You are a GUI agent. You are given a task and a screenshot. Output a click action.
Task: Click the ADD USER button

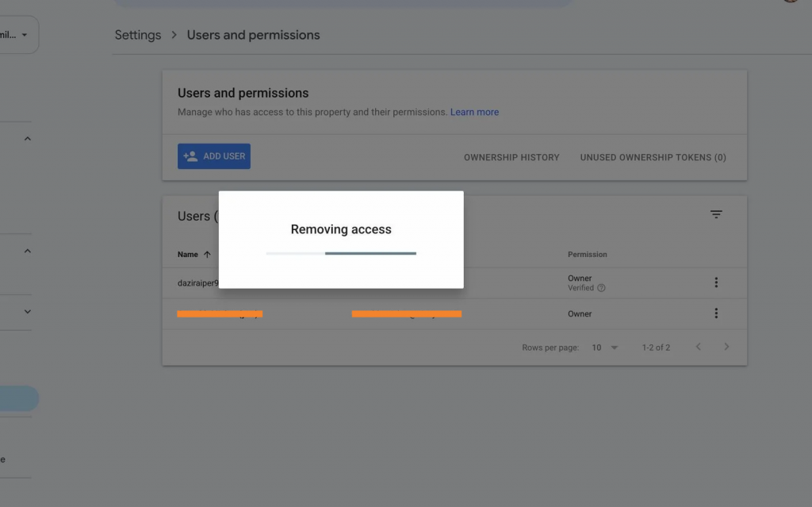214,156
